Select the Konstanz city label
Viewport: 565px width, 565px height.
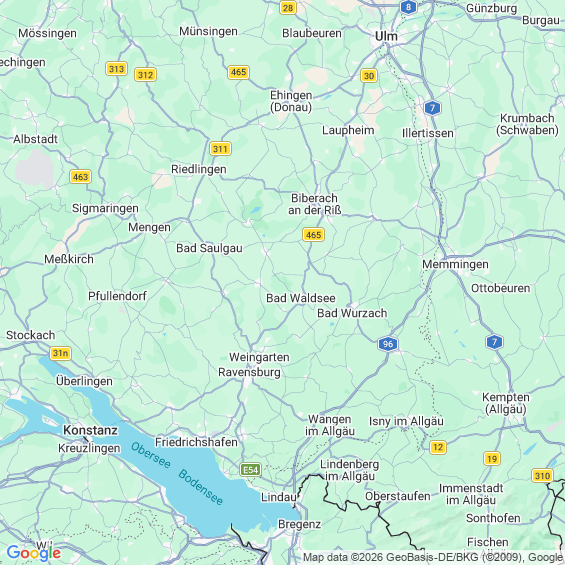point(90,430)
